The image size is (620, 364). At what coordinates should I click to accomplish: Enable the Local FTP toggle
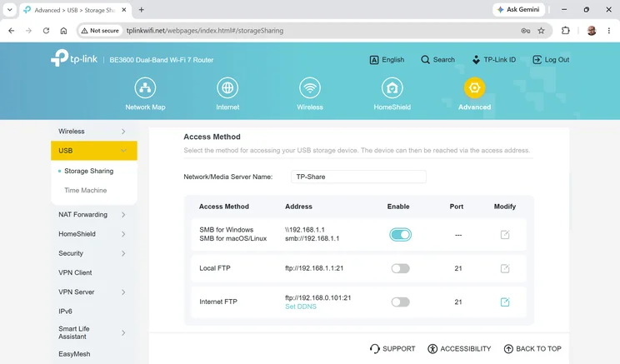click(x=400, y=268)
